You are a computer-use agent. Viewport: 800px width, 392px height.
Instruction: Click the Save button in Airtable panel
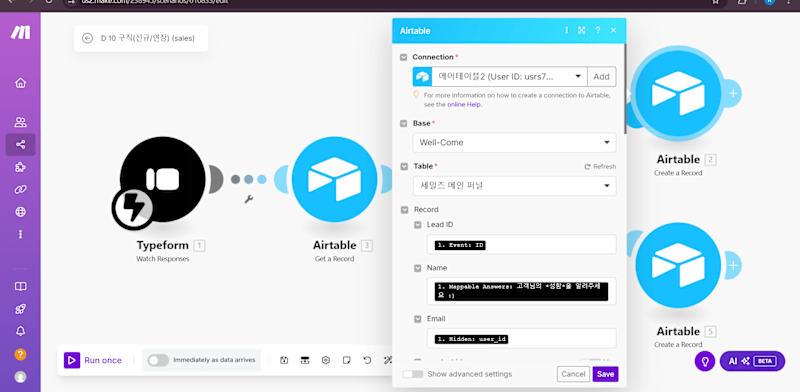click(605, 374)
